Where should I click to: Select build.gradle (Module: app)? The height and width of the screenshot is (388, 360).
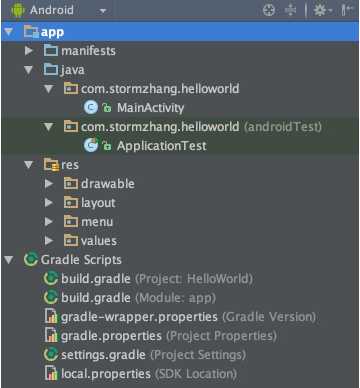pyautogui.click(x=138, y=298)
